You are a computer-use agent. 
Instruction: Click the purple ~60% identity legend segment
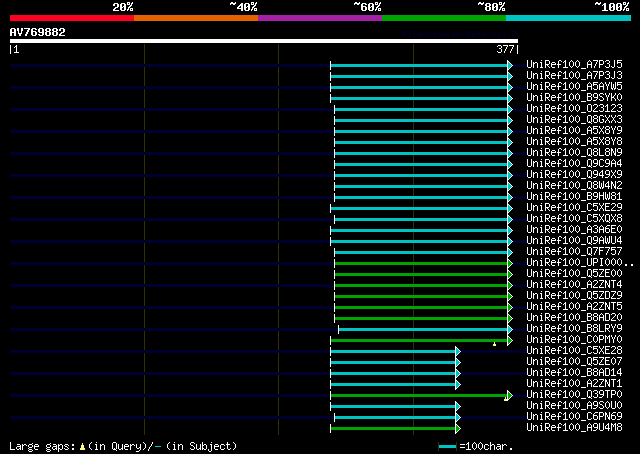click(x=320, y=18)
